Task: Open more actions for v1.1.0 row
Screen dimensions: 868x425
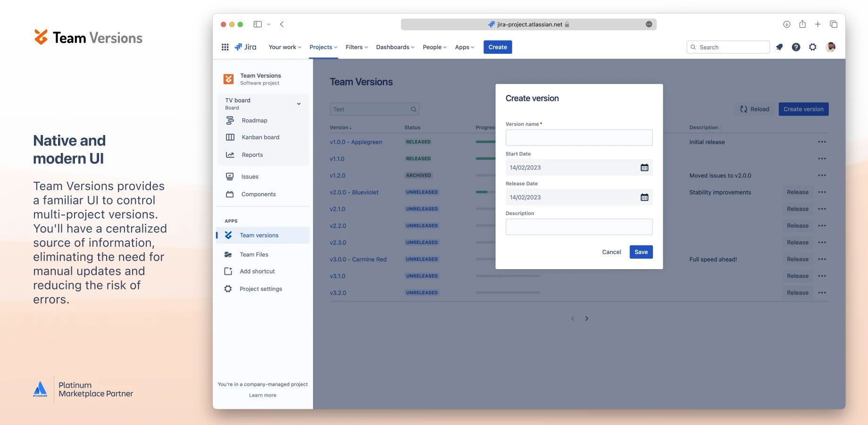Action: coord(822,159)
